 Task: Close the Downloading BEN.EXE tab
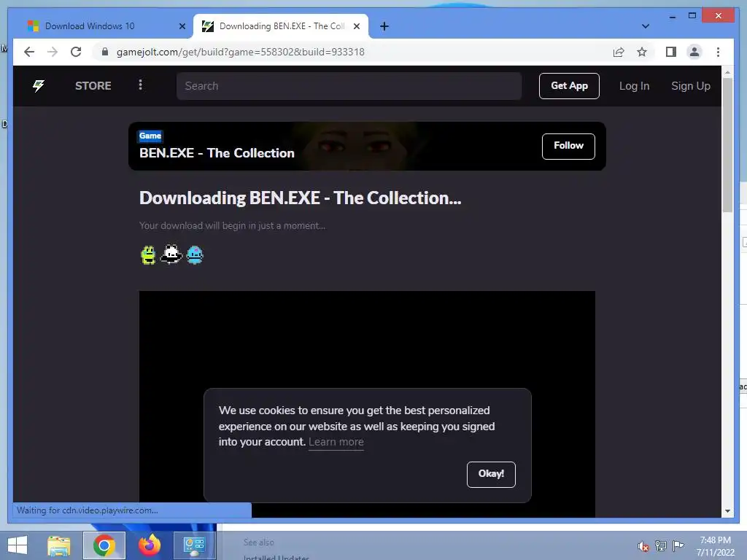click(356, 26)
